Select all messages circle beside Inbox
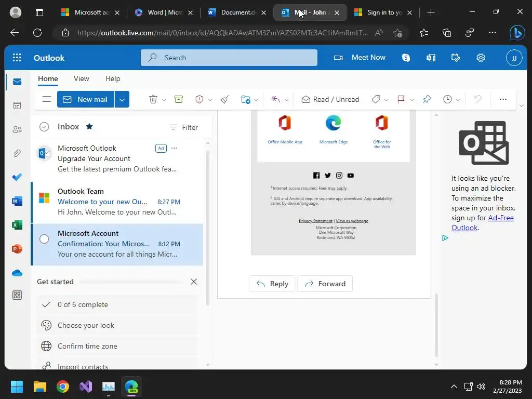532x399 pixels. 44,127
